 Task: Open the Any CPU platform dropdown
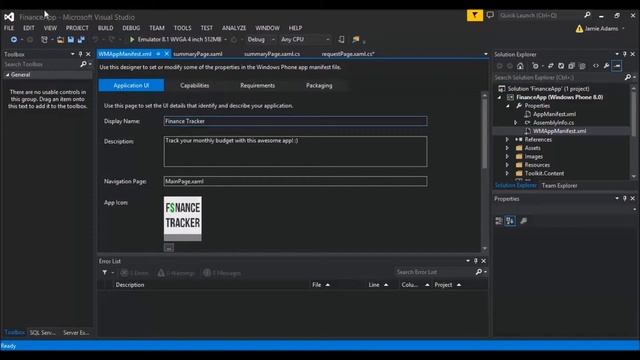(328, 40)
